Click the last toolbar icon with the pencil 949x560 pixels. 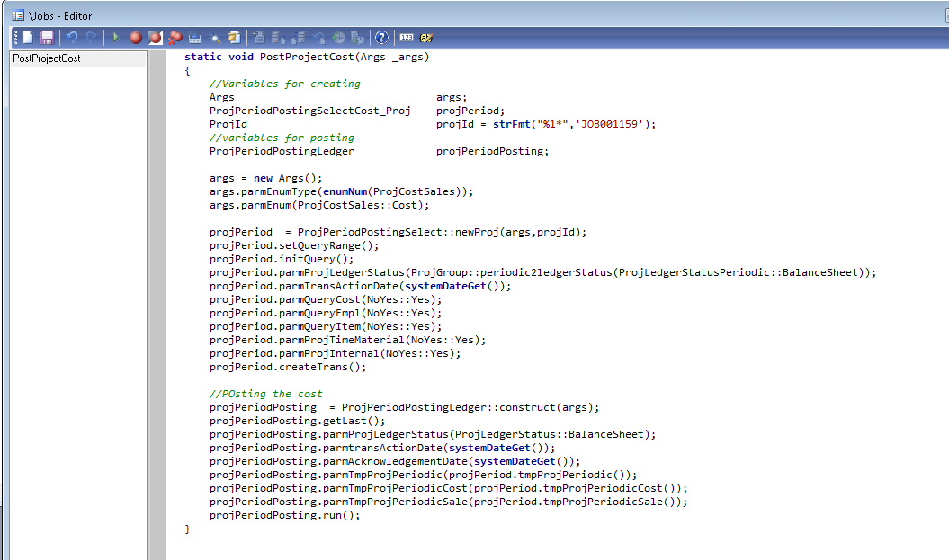click(x=426, y=38)
